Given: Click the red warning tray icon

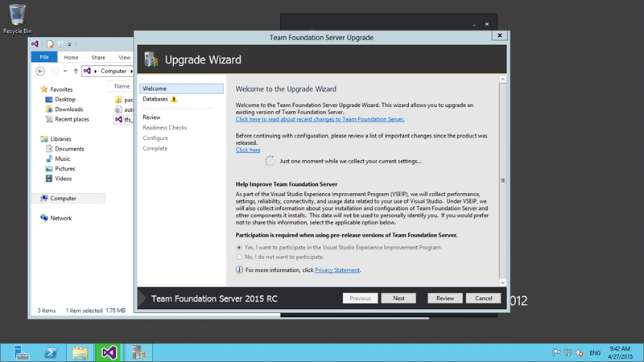Looking at the screenshot, I should click(x=580, y=352).
